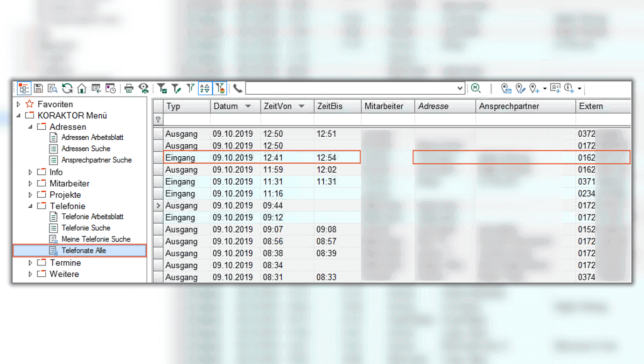Toggle the navigation tree view button
The height and width of the screenshot is (364, 644).
tap(24, 88)
